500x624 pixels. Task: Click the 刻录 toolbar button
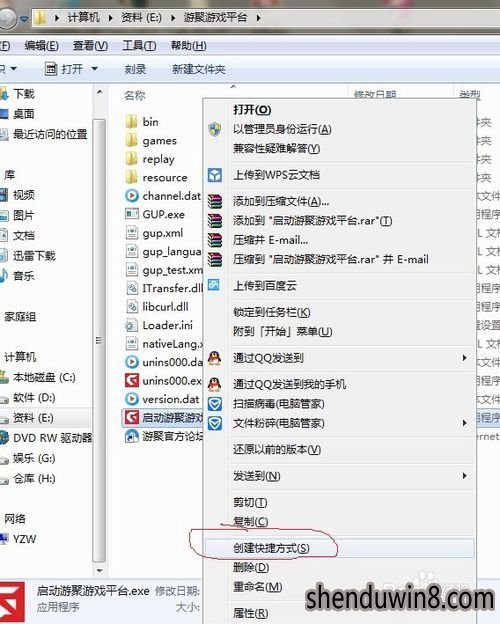pos(135,69)
